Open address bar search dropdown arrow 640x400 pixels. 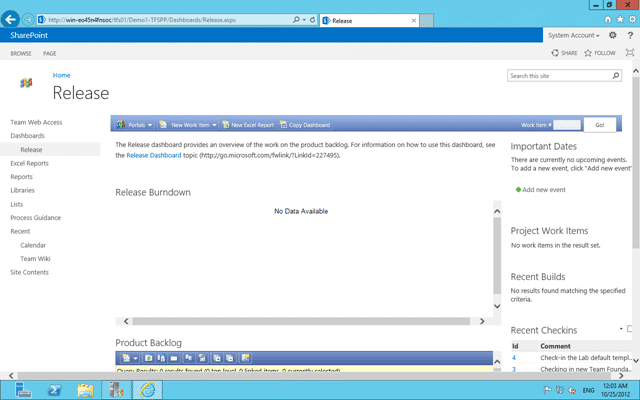click(x=304, y=20)
